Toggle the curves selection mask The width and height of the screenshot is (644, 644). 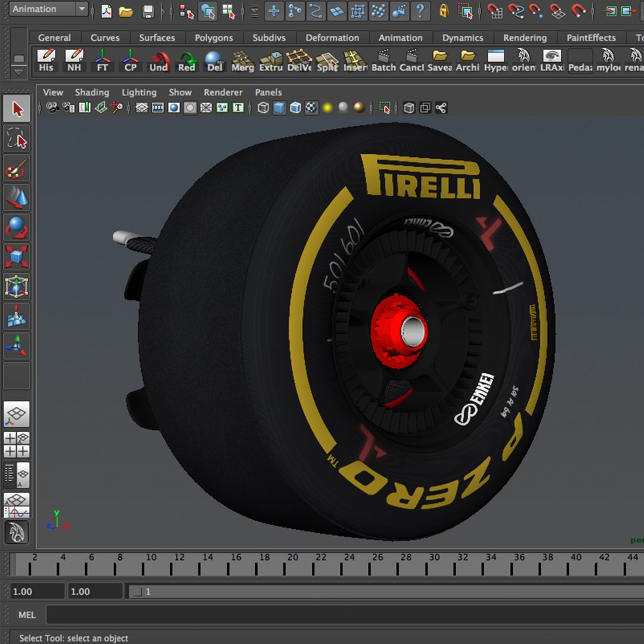tap(316, 11)
